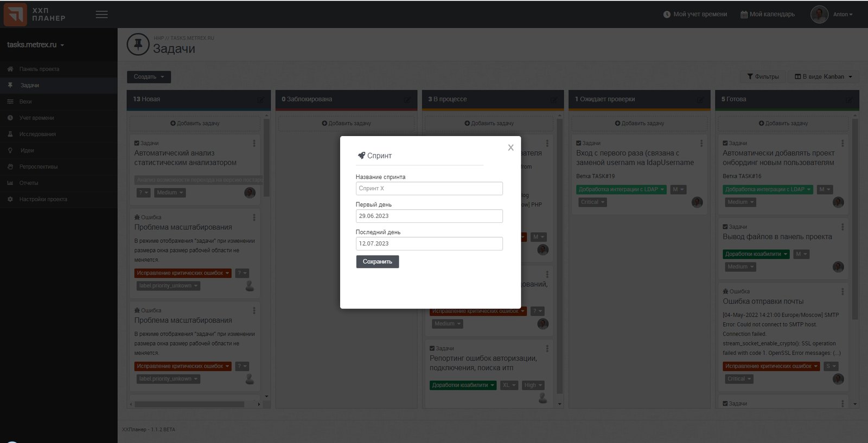Edit the Готова column via pencil icon
Viewport: 868px width, 443px height.
point(849,100)
